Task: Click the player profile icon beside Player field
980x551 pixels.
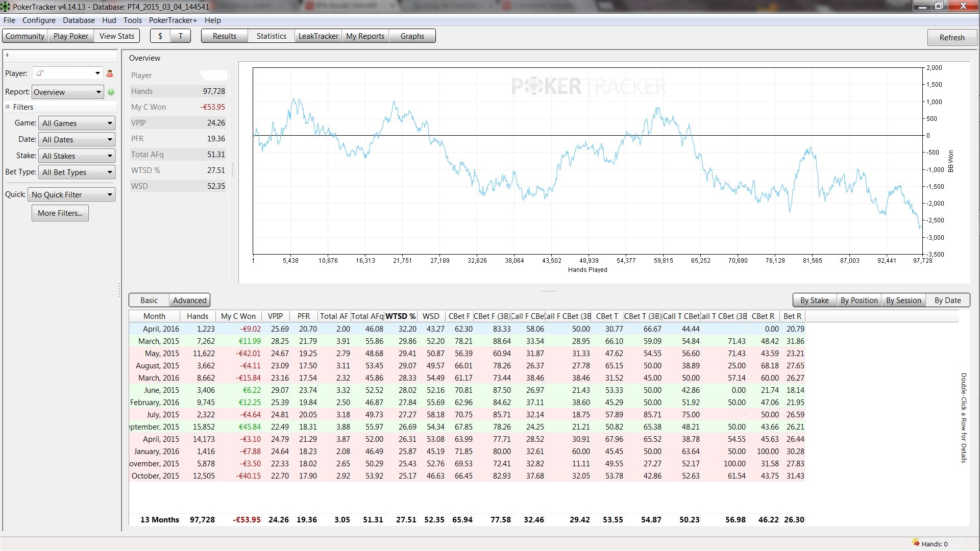Action: 110,73
